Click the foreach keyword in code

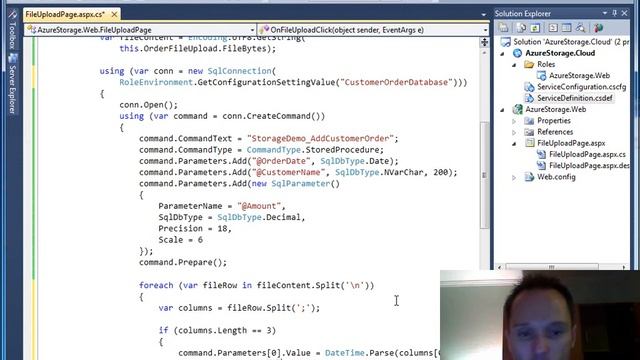[156, 285]
